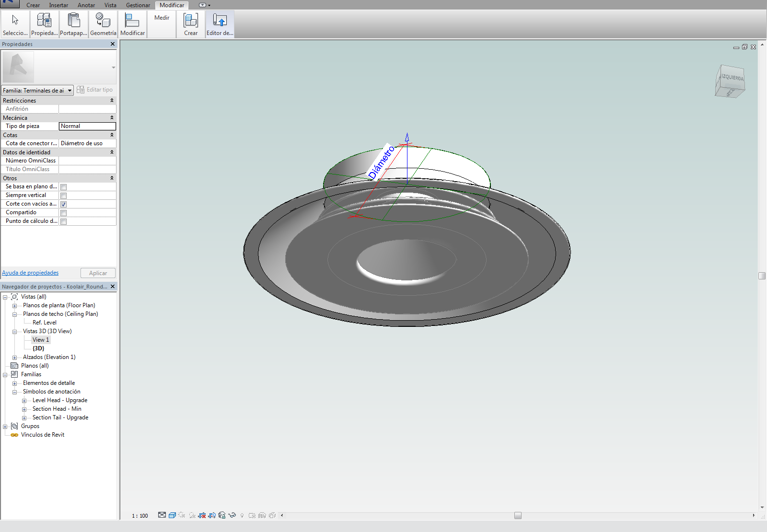Image resolution: width=767 pixels, height=532 pixels.
Task: Collapse the Otros section
Action: click(x=112, y=178)
